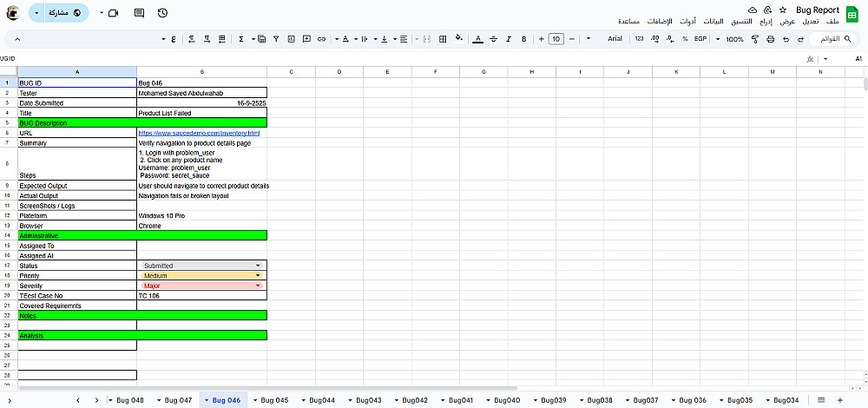Viewport: 868px width, 408px height.
Task: Open the ملف (File) menu
Action: coord(832,22)
